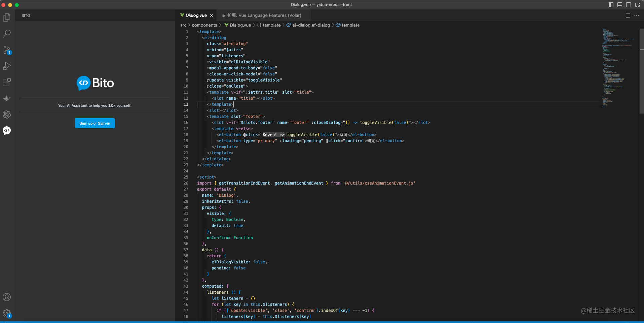
Task: Click the 'Sign up or Sign-in' button
Action: tap(95, 123)
